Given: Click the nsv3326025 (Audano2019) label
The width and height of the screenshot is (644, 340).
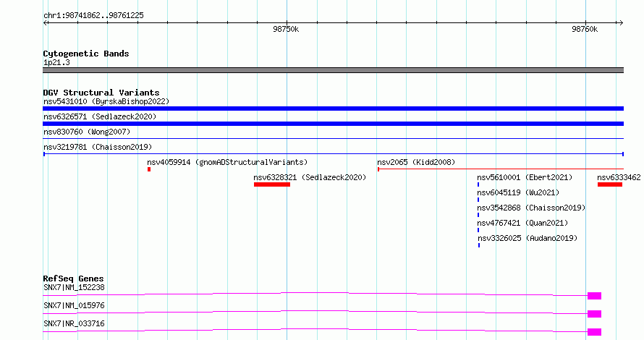Looking at the screenshot, I should [x=528, y=238].
